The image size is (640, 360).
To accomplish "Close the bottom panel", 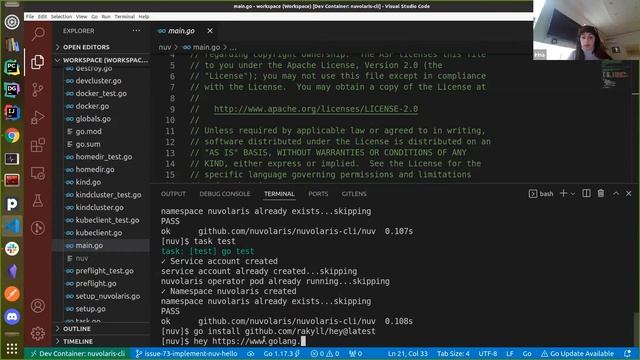I will coord(629,193).
